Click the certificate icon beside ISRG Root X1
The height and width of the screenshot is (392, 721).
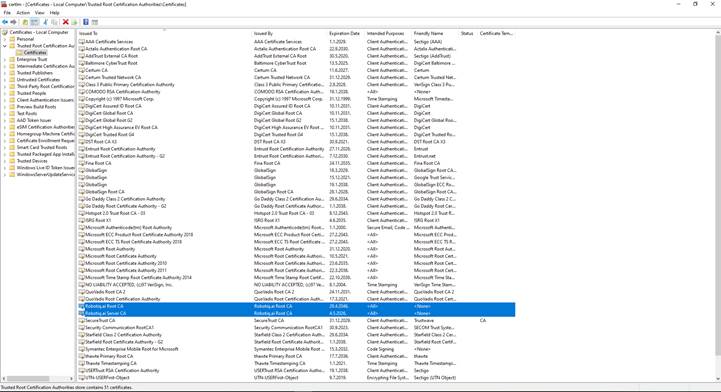click(81, 220)
